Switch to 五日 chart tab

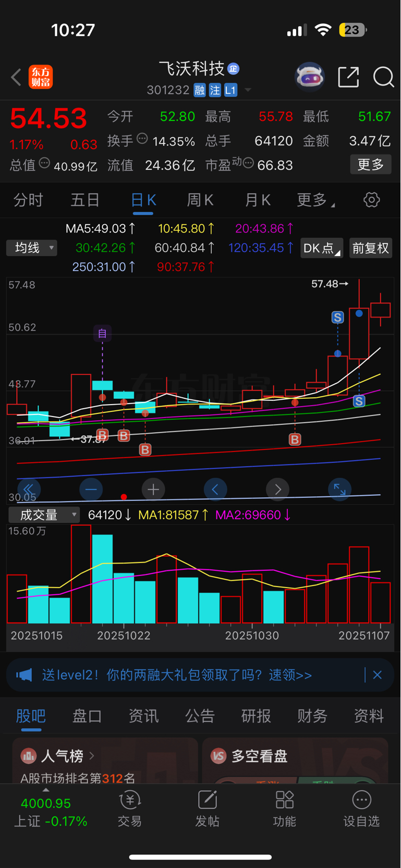pos(85,200)
